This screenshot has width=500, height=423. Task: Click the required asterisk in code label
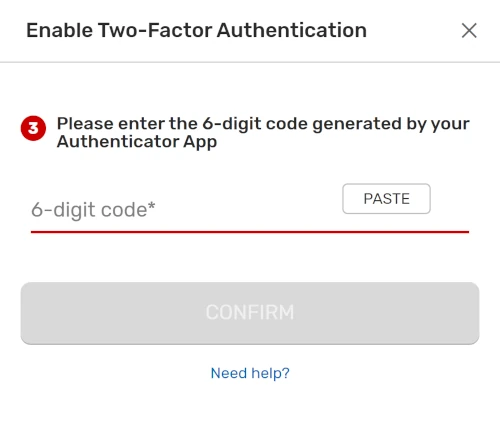coord(152,206)
